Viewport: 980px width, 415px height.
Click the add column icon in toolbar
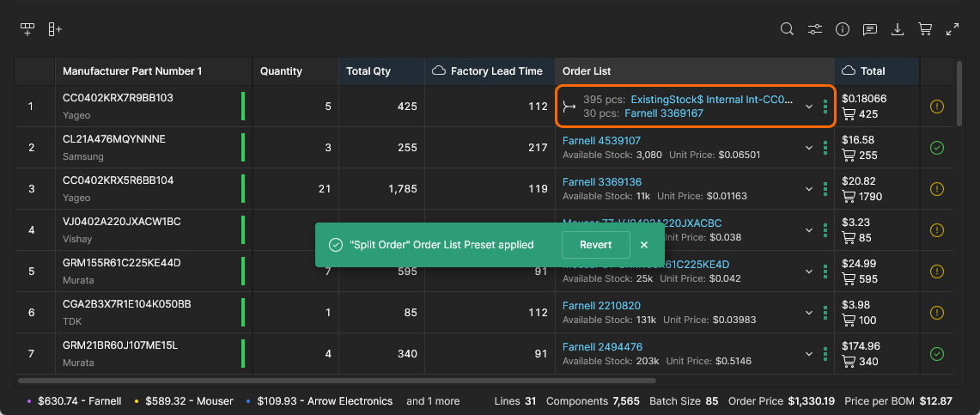click(x=55, y=29)
